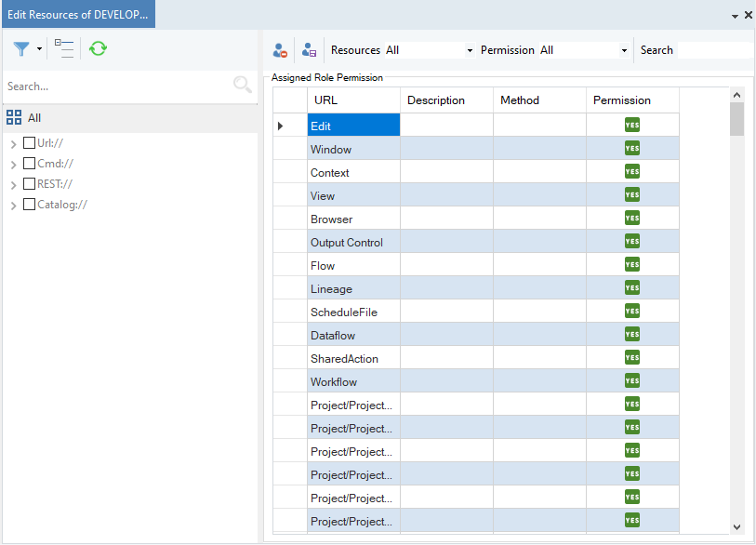The image size is (756, 545).
Task: Select the Edit Resources tab
Action: [77, 14]
